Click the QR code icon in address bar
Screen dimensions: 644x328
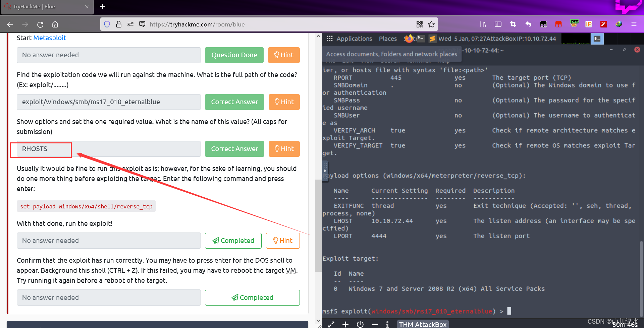click(x=420, y=24)
